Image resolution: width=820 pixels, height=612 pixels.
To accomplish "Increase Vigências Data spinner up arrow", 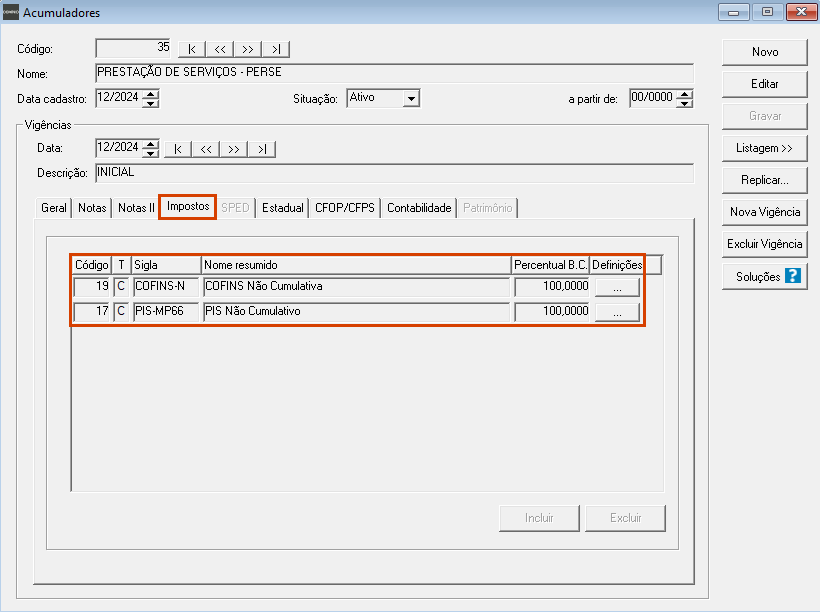I will click(x=151, y=143).
